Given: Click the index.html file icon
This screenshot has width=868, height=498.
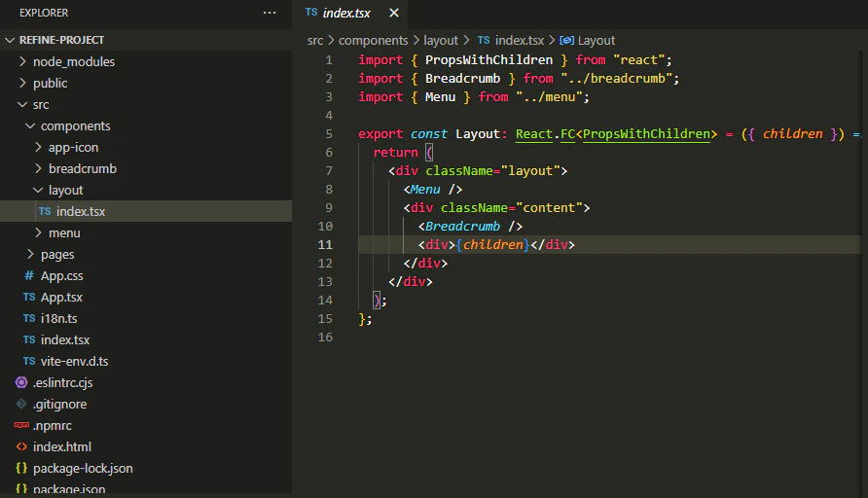Looking at the screenshot, I should 21,446.
